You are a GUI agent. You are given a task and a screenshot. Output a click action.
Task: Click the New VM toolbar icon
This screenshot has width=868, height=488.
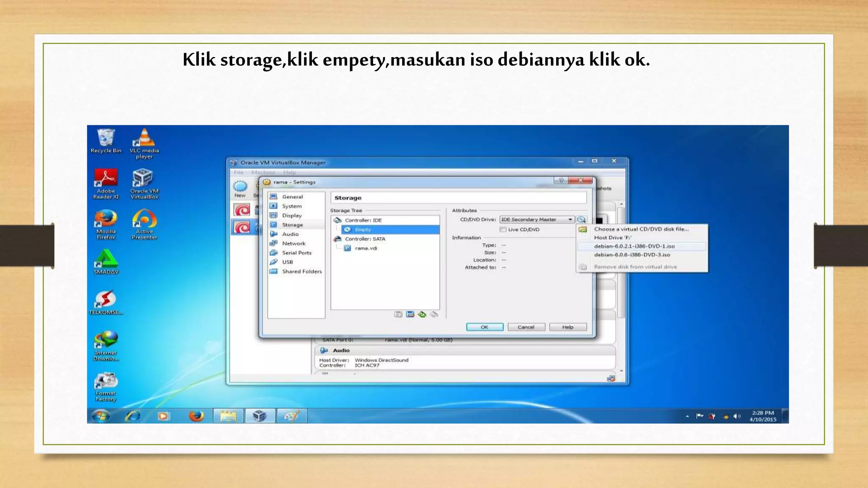point(240,189)
